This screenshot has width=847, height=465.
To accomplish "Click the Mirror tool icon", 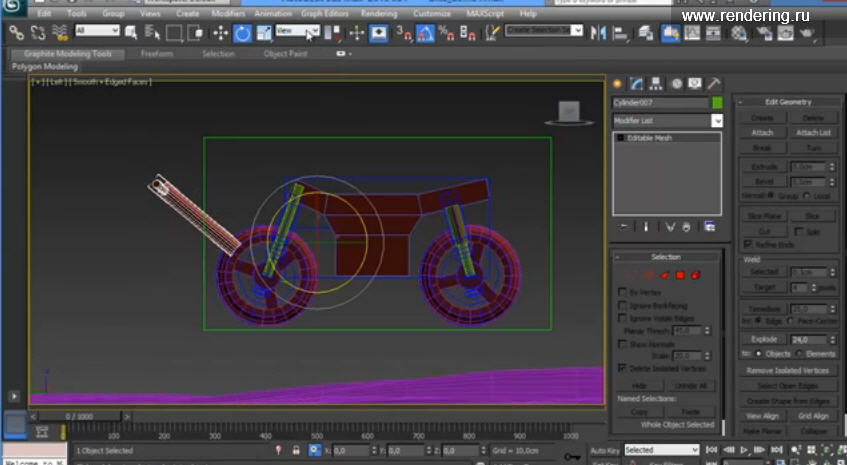I will click(x=598, y=33).
